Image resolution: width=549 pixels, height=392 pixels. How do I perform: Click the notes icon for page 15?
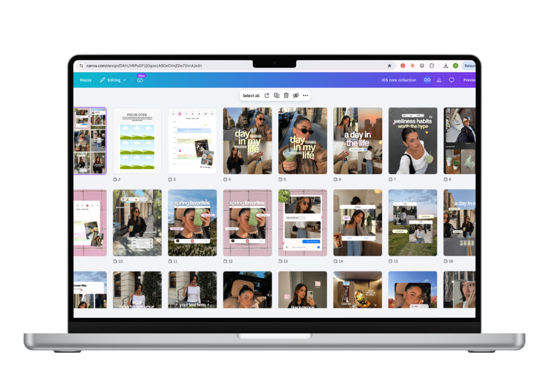tap(391, 261)
